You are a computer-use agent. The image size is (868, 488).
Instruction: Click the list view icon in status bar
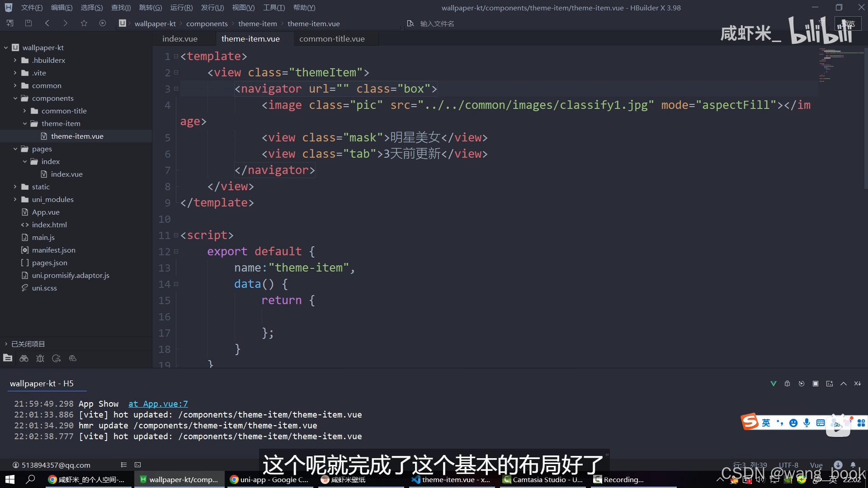tap(124, 465)
